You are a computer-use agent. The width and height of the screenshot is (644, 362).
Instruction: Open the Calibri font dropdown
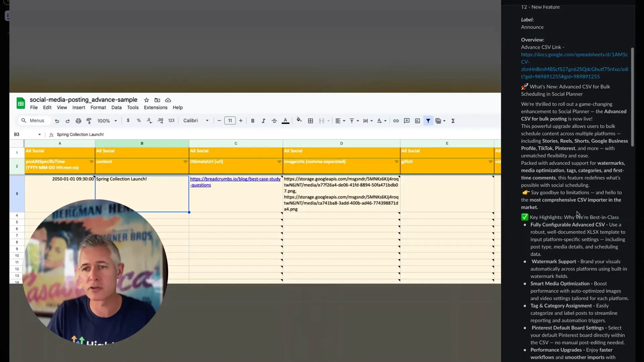[196, 121]
